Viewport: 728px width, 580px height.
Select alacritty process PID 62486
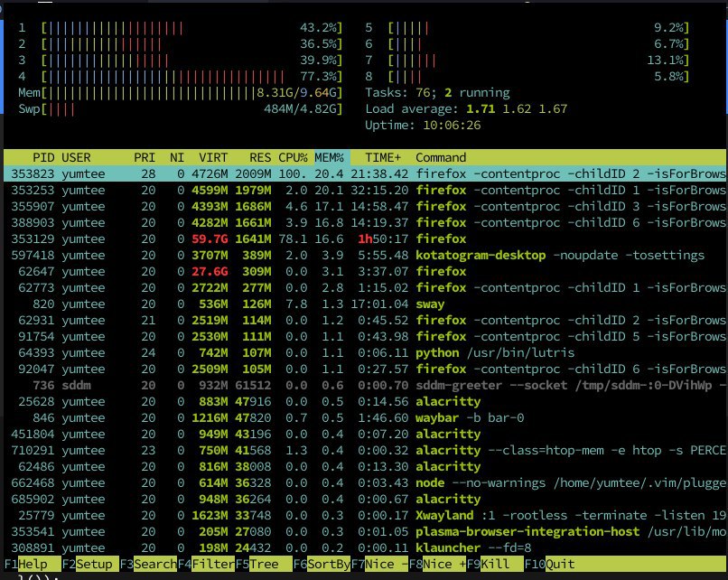pyautogui.click(x=366, y=466)
